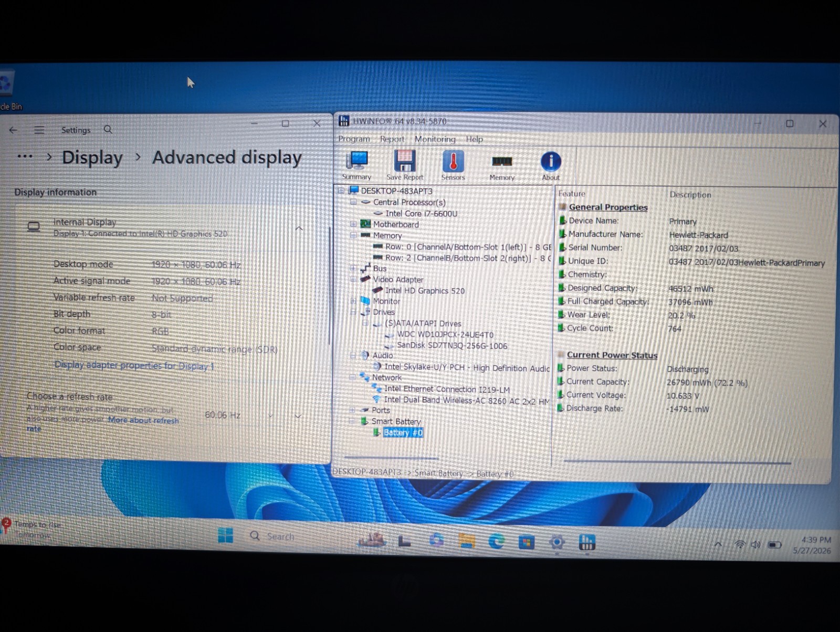The height and width of the screenshot is (632, 840).
Task: Click the About info icon in HWiNFO
Action: (551, 166)
